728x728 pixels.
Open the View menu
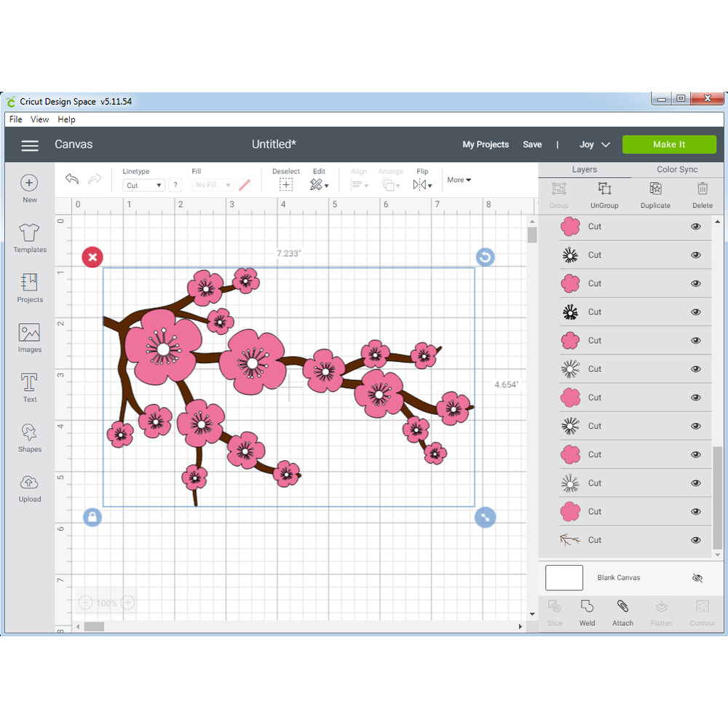tap(40, 119)
